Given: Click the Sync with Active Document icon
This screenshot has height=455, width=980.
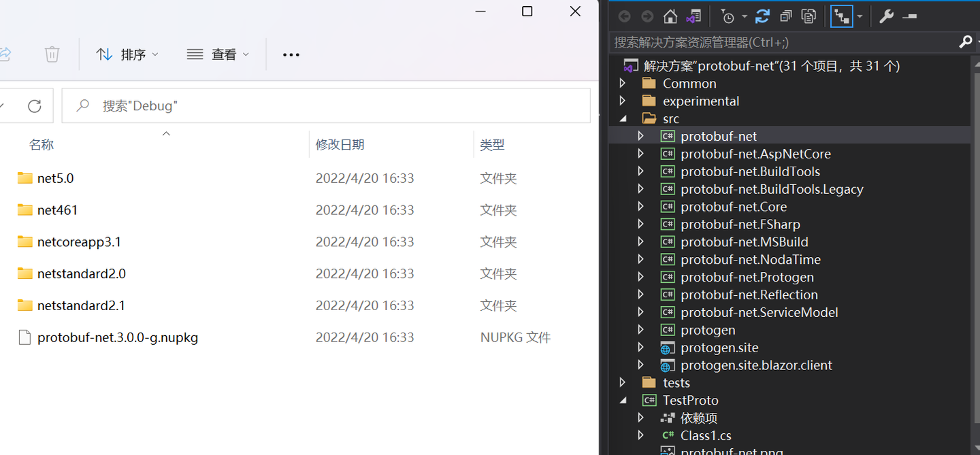Looking at the screenshot, I should click(x=693, y=16).
